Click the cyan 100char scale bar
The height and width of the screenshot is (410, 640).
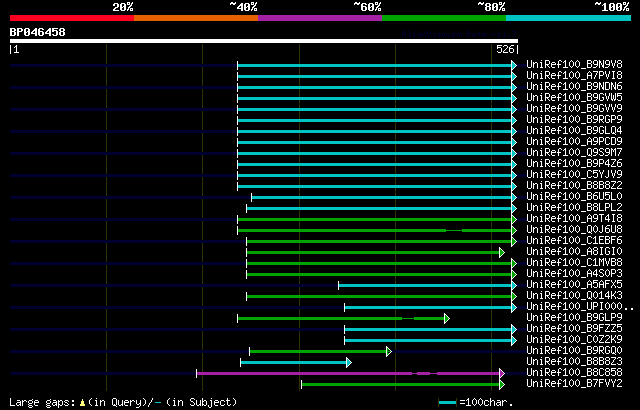tap(447, 403)
